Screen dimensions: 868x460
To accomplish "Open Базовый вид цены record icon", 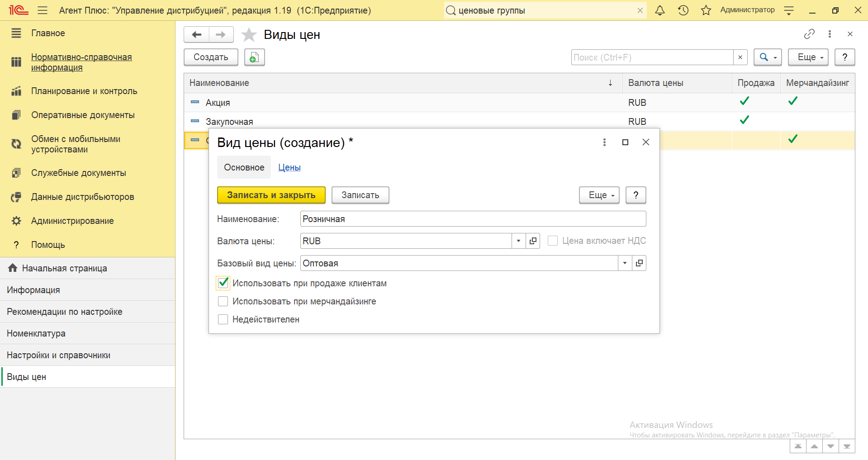I will click(639, 263).
